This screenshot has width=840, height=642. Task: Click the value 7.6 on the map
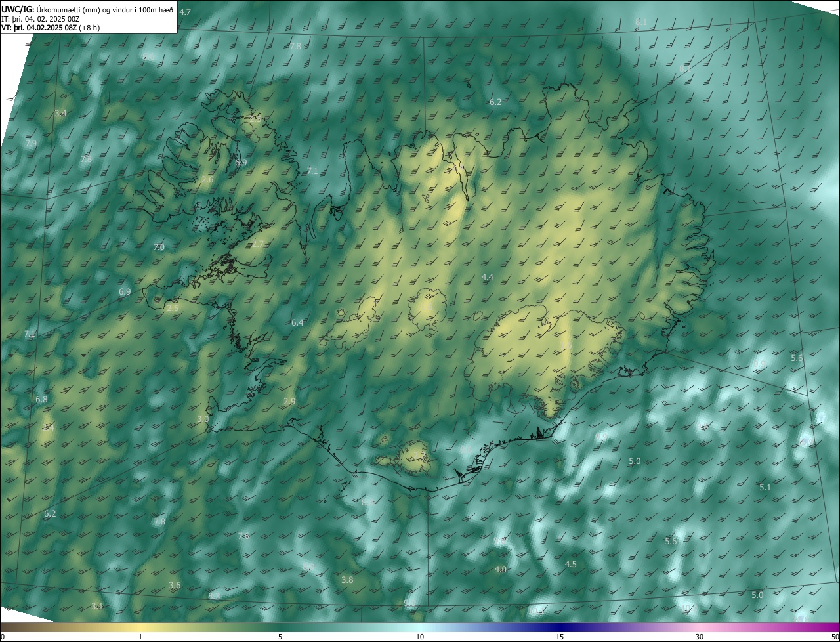coord(243,536)
